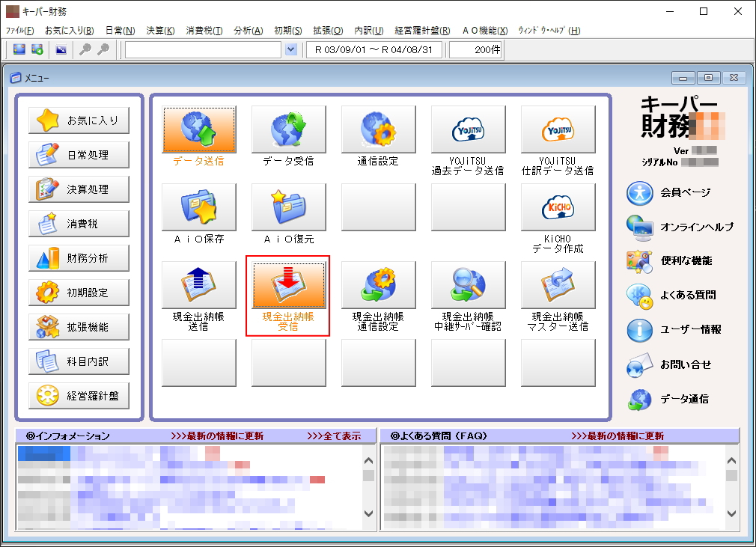Open the 初期(S) menu
The height and width of the screenshot is (547, 756).
click(x=288, y=31)
